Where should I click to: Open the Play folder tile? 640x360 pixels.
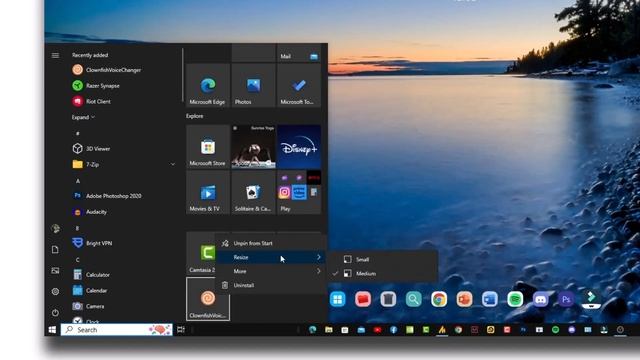299,192
